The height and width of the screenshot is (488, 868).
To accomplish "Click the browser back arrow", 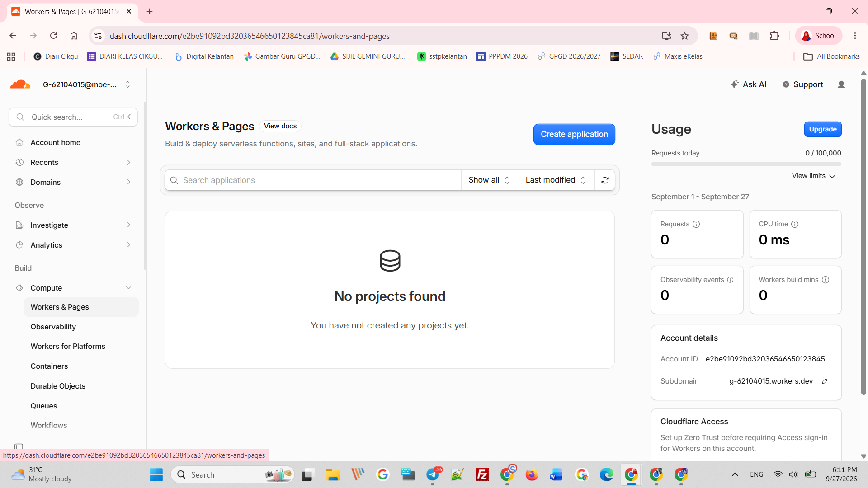I will click(x=13, y=36).
